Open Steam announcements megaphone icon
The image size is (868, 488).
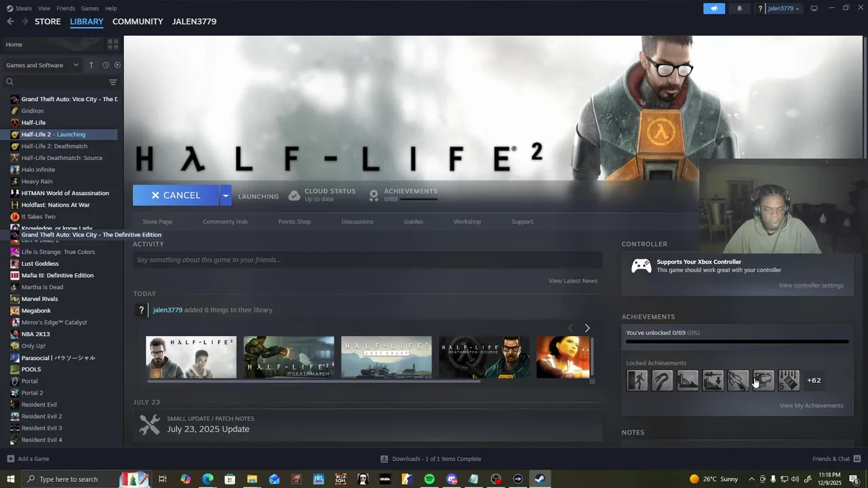[x=714, y=8]
